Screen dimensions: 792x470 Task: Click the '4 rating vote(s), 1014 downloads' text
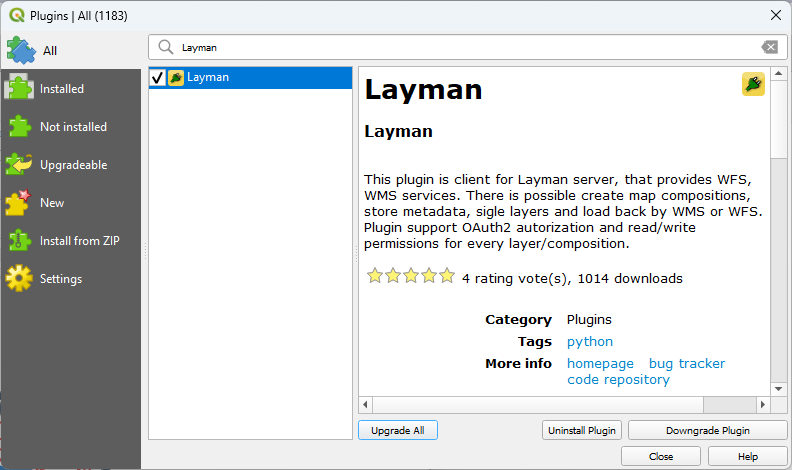pos(572,279)
